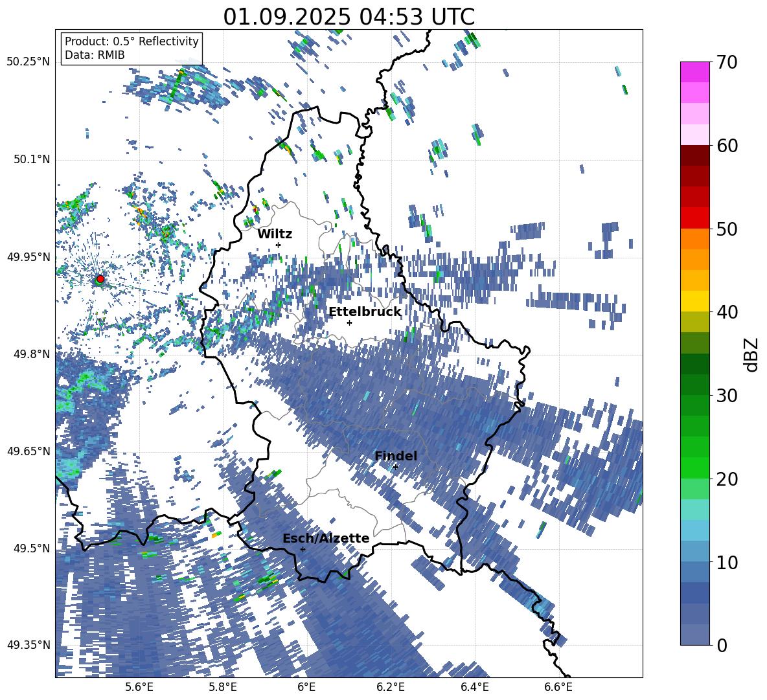The width and height of the screenshot is (767, 700).
Task: Click the Wiltz cross marker
Action: pyautogui.click(x=279, y=245)
